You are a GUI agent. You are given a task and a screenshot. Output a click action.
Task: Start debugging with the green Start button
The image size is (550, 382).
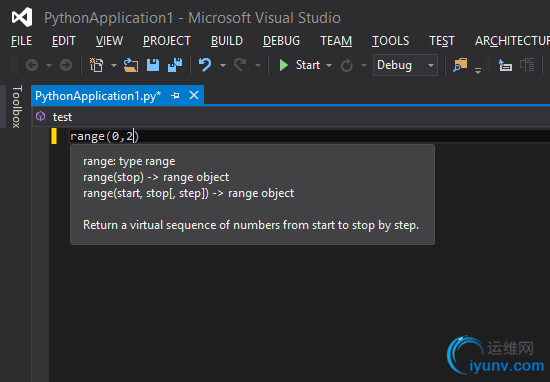(x=299, y=65)
